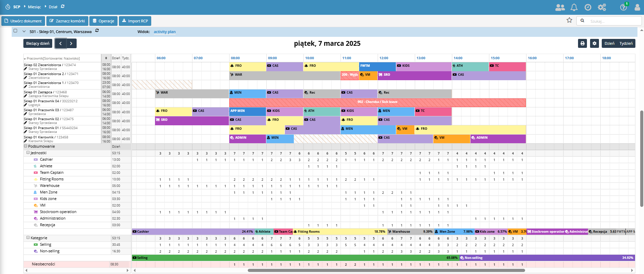Click the Nieobecności row label
Screen dimensions: 644x274
[43, 264]
